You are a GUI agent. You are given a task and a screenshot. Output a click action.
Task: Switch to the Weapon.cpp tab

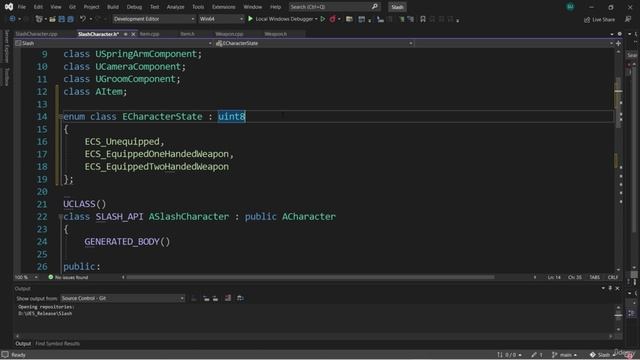pyautogui.click(x=229, y=34)
